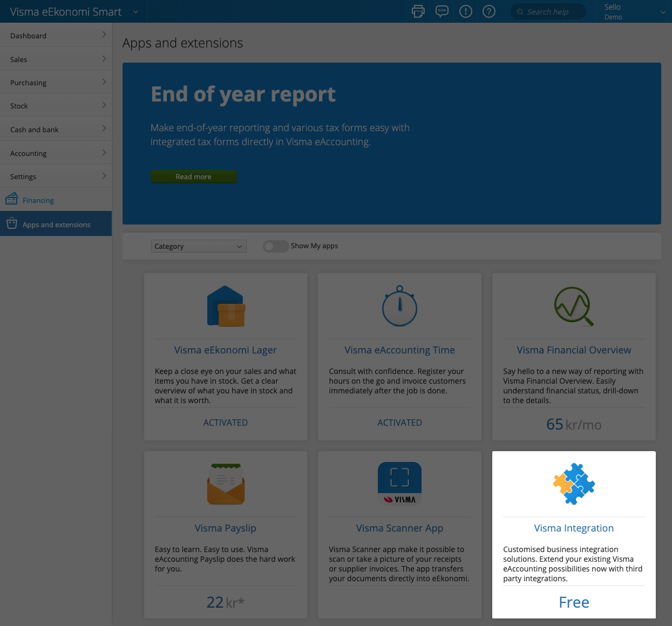
Task: Click the Visma Payslip envelope icon
Action: pyautogui.click(x=225, y=484)
